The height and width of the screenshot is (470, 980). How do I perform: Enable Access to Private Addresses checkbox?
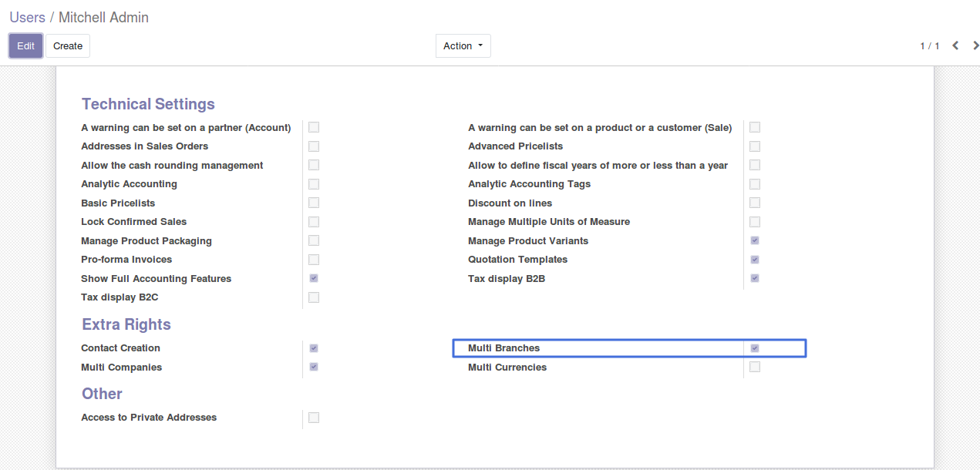(x=314, y=418)
